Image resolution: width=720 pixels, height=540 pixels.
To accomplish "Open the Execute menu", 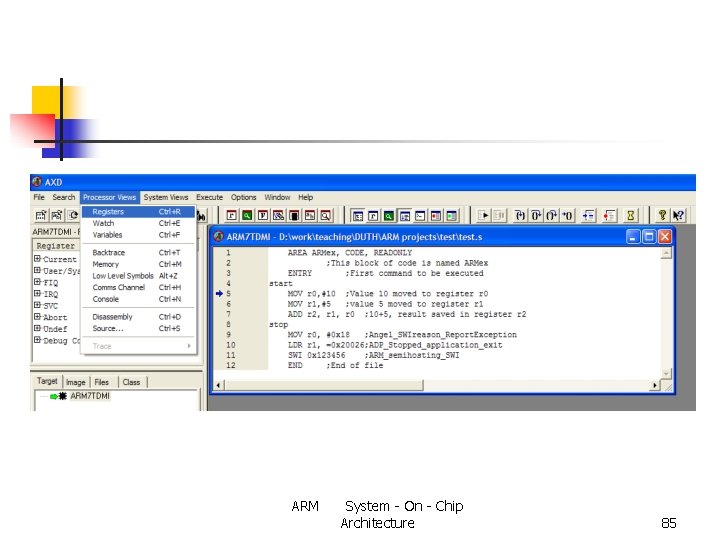I will pyautogui.click(x=209, y=197).
